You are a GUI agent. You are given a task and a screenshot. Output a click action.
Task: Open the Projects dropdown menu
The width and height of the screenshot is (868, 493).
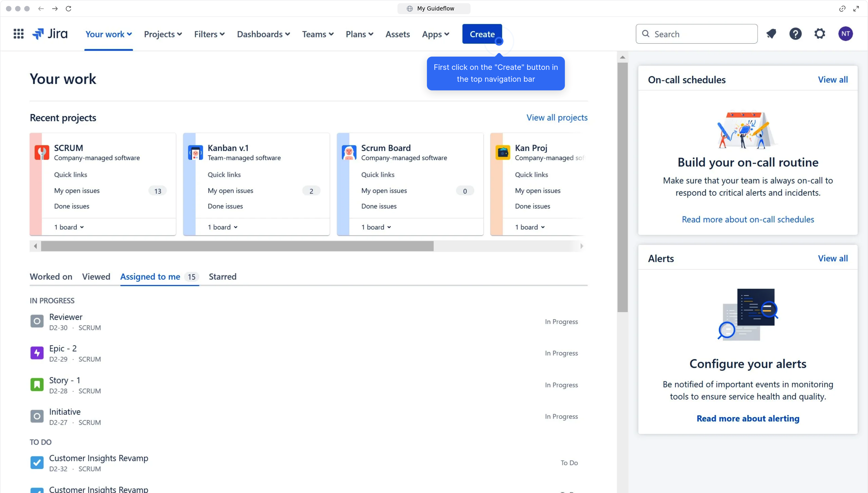[163, 34]
